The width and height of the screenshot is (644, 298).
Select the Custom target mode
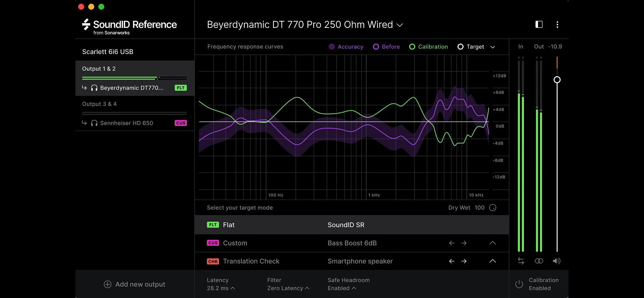coord(352,243)
